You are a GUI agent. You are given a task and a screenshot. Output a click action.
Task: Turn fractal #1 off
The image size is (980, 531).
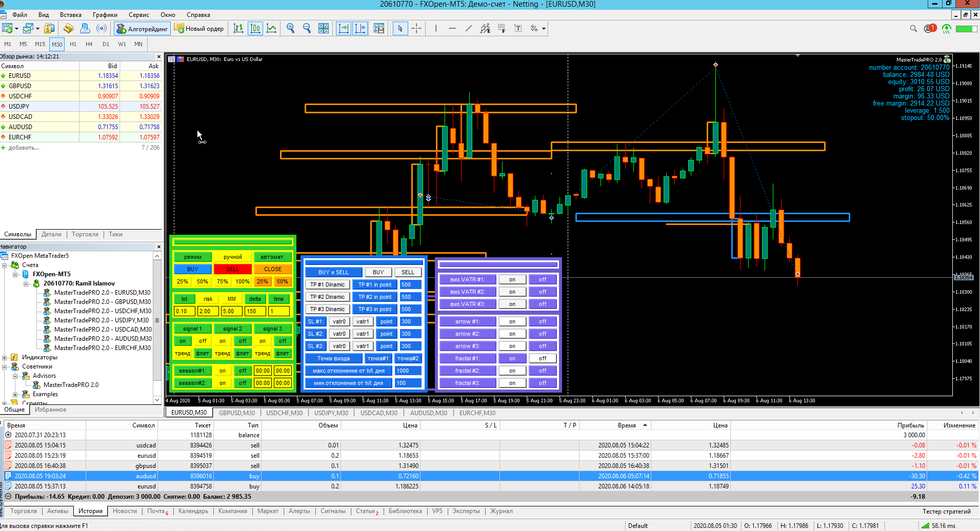point(543,358)
